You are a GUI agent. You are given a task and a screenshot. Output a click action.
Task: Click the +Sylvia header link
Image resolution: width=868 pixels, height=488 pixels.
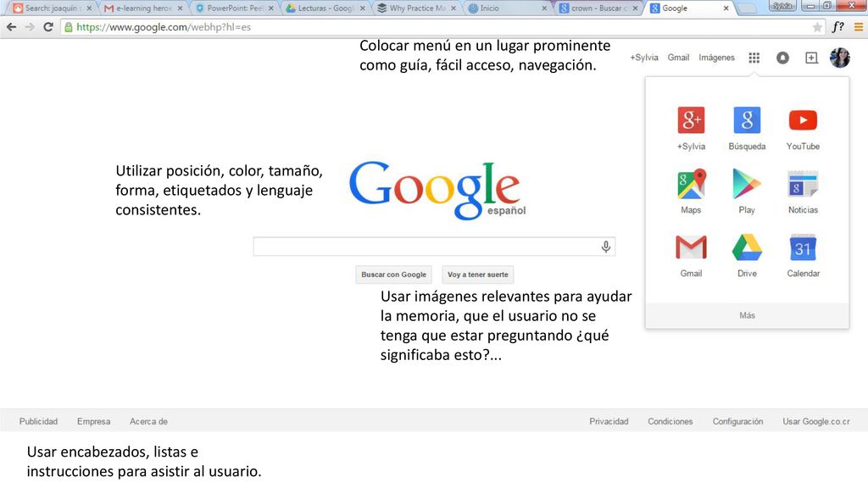pyautogui.click(x=644, y=58)
